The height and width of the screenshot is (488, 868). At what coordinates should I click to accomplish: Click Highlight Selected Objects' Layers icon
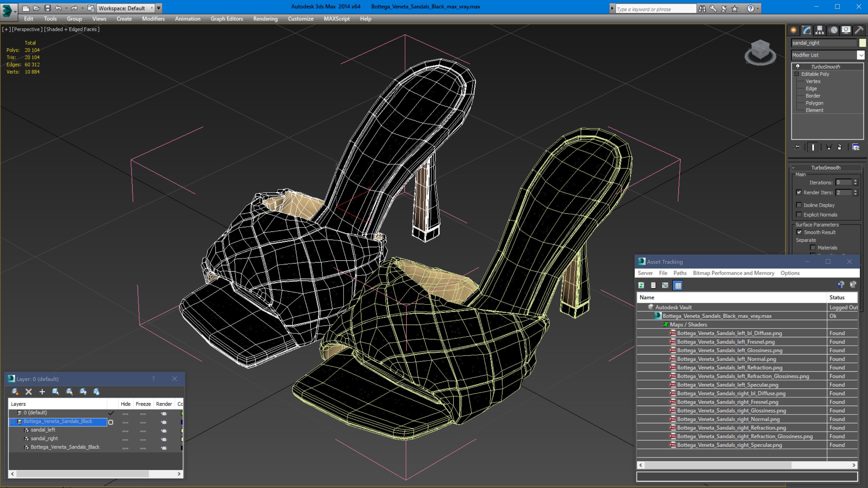pyautogui.click(x=69, y=392)
